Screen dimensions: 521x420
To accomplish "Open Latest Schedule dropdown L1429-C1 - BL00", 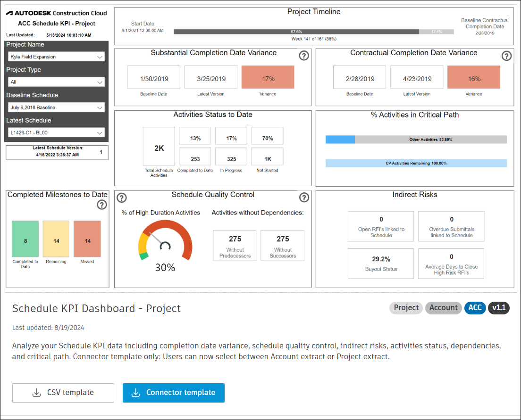I will pos(56,133).
